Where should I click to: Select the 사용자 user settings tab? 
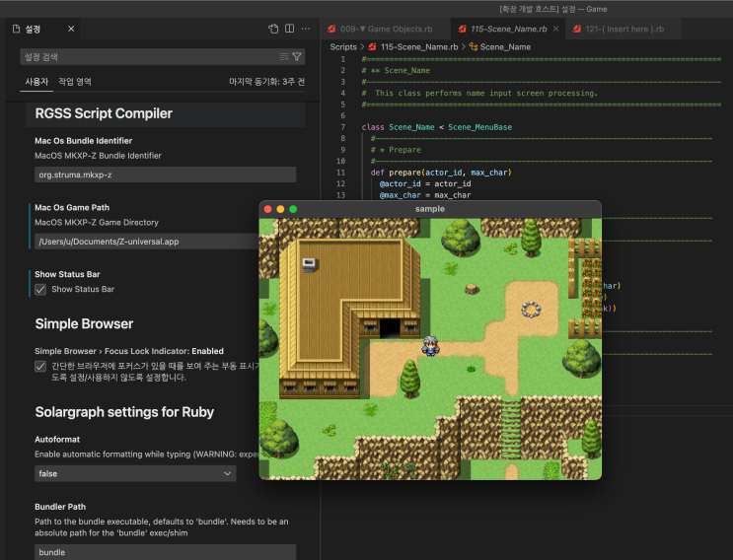point(37,82)
